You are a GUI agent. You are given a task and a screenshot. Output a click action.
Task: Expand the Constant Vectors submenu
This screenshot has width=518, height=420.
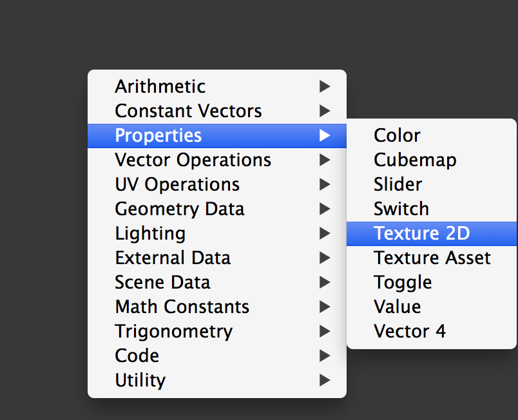coord(188,111)
